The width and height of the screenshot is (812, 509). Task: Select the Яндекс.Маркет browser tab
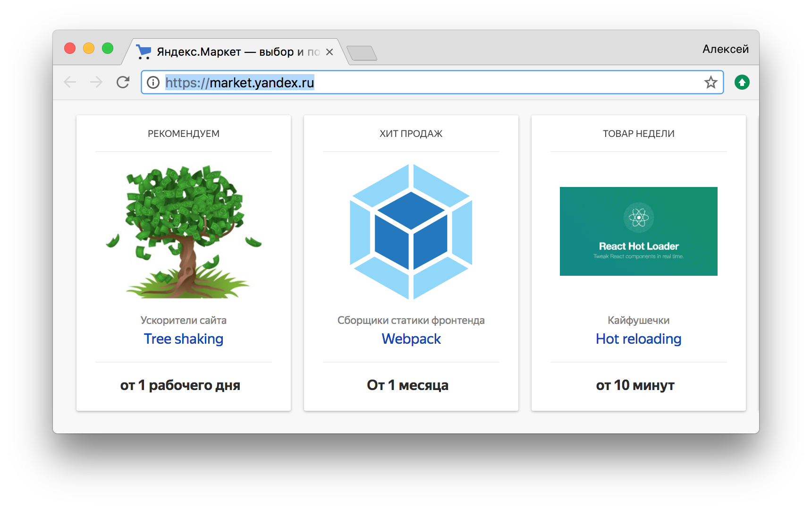coord(236,52)
